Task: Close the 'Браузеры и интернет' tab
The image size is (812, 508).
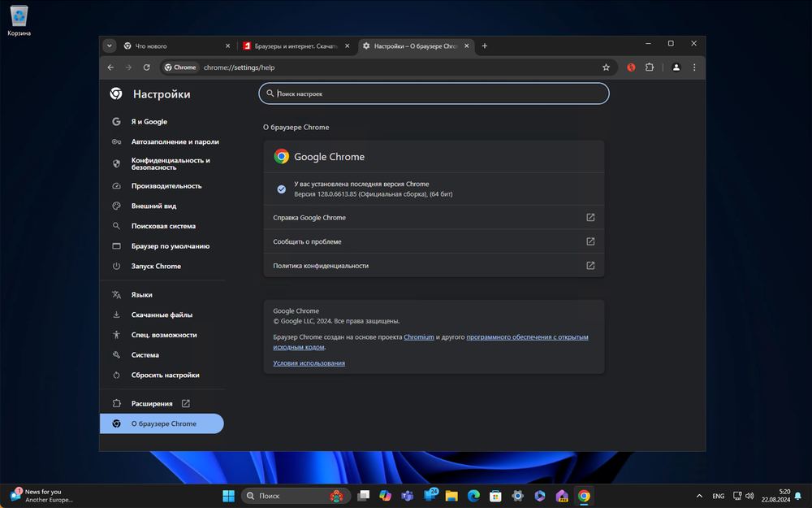Action: point(347,46)
